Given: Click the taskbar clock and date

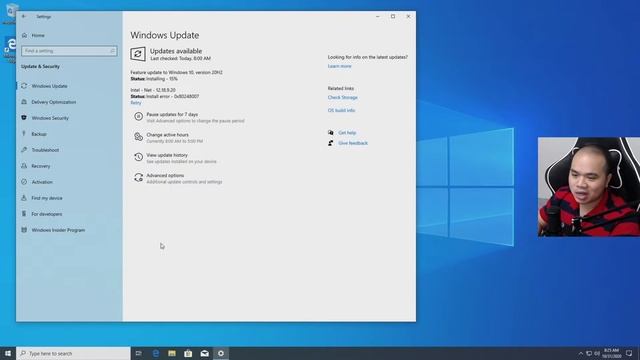Looking at the screenshot, I should pyautogui.click(x=611, y=353).
